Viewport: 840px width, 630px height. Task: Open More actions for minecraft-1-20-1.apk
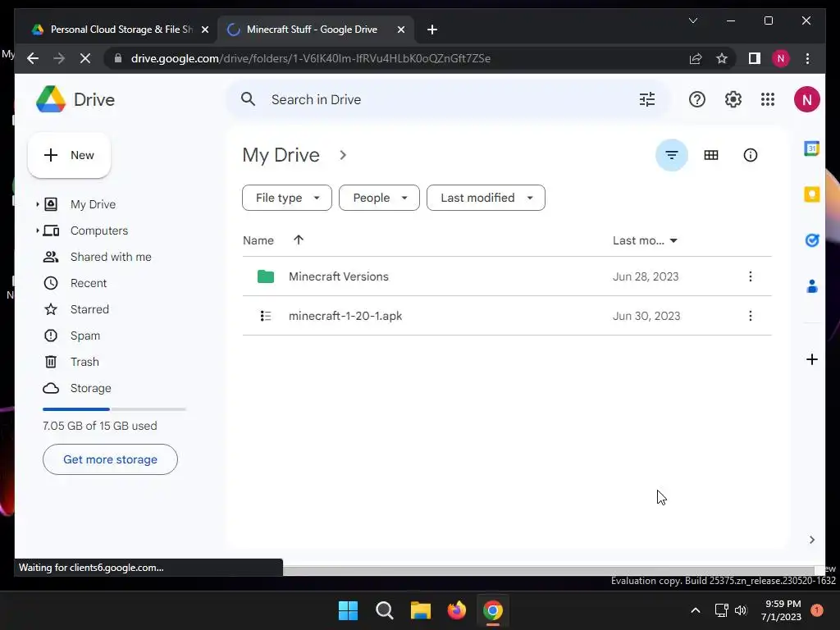pos(750,316)
